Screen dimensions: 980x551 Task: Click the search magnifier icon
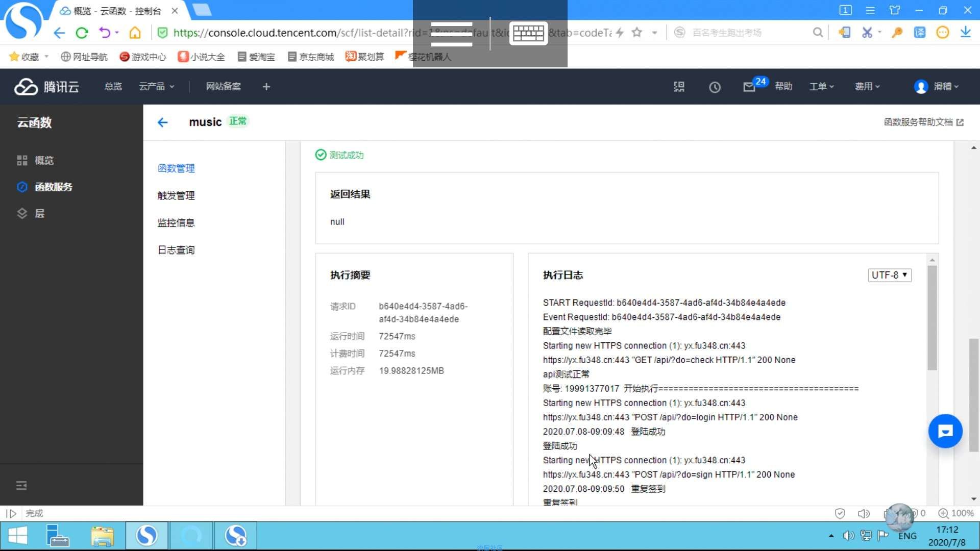pos(818,33)
